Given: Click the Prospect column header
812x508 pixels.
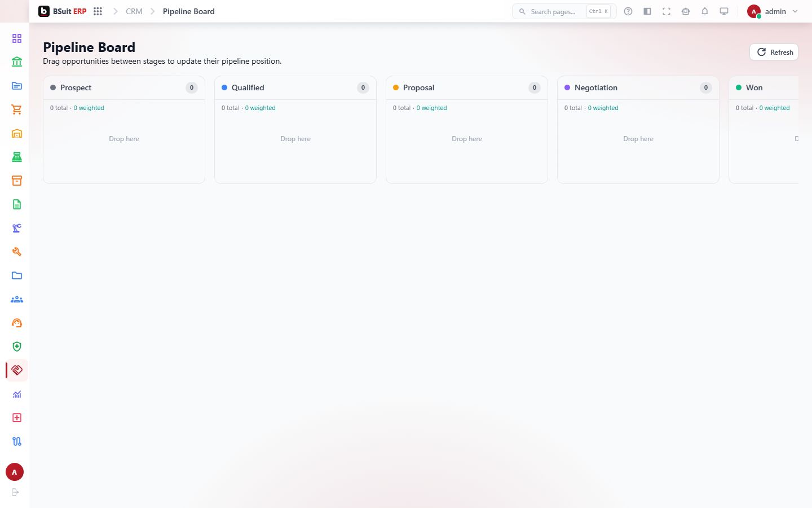Looking at the screenshot, I should pyautogui.click(x=124, y=87).
